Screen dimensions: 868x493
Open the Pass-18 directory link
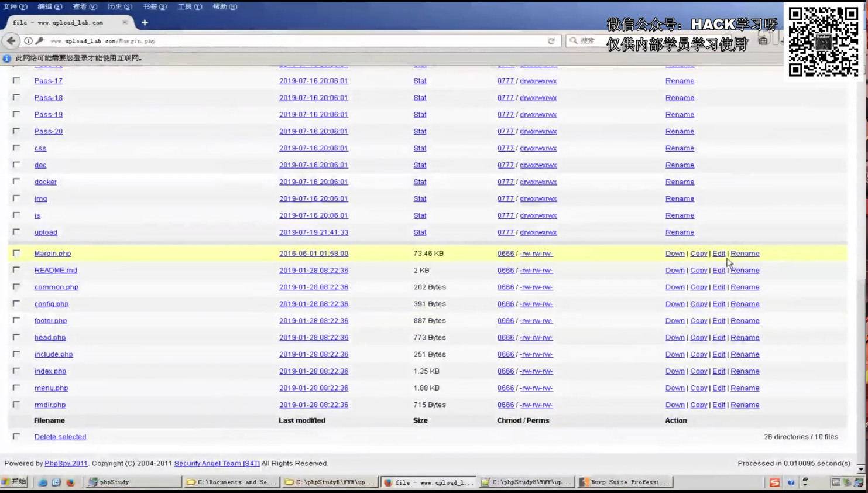coord(49,98)
